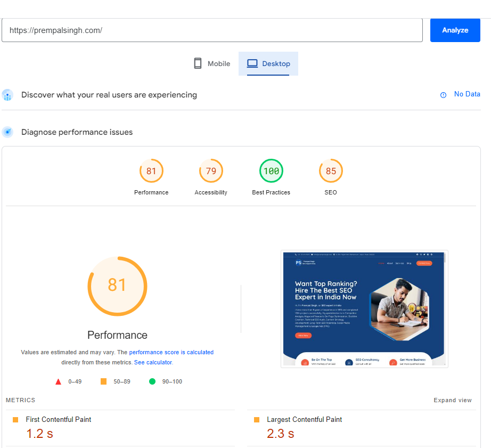
Task: Click the green circle 90–100 legend icon
Action: (152, 381)
